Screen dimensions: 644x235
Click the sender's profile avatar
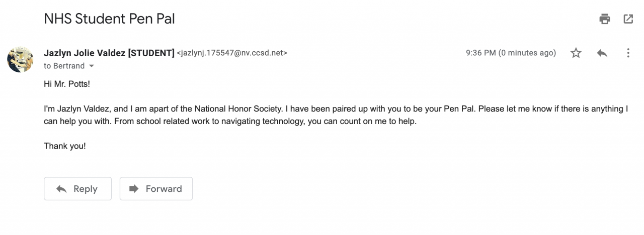coord(20,59)
